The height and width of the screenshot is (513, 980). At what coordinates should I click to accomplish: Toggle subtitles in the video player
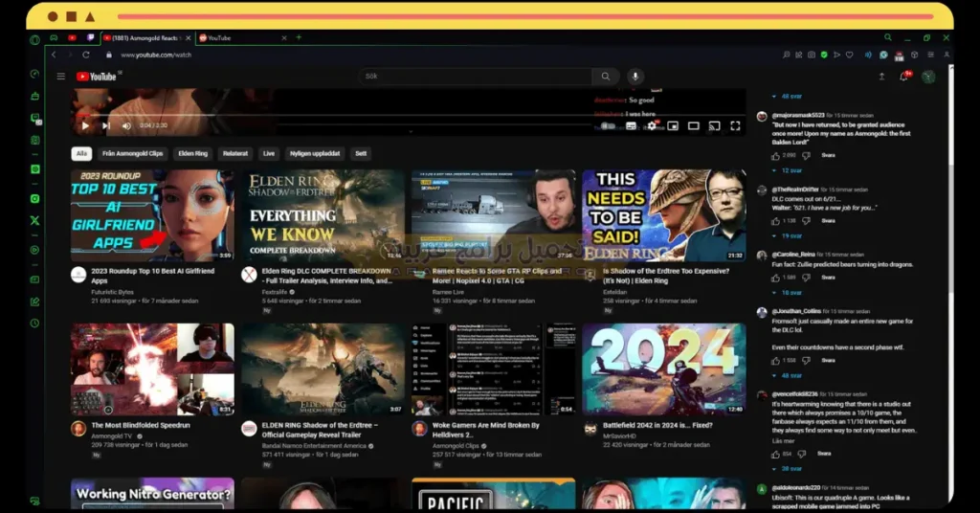coord(631,125)
